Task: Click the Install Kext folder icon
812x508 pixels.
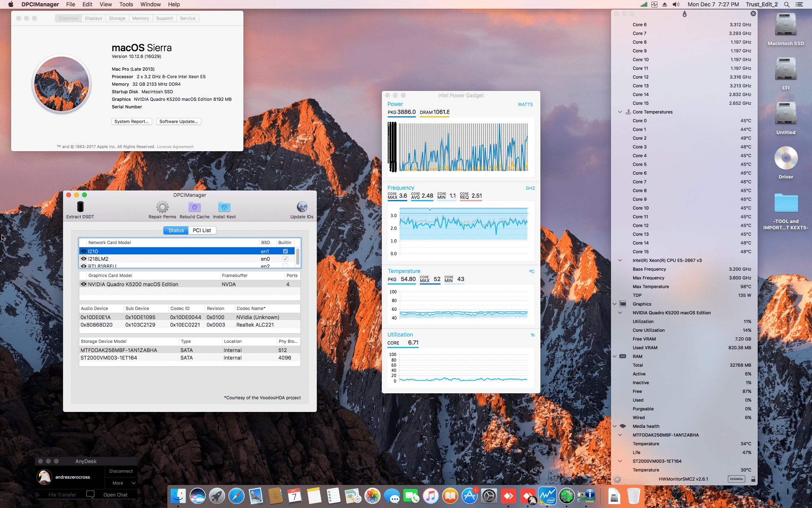Action: coord(224,207)
